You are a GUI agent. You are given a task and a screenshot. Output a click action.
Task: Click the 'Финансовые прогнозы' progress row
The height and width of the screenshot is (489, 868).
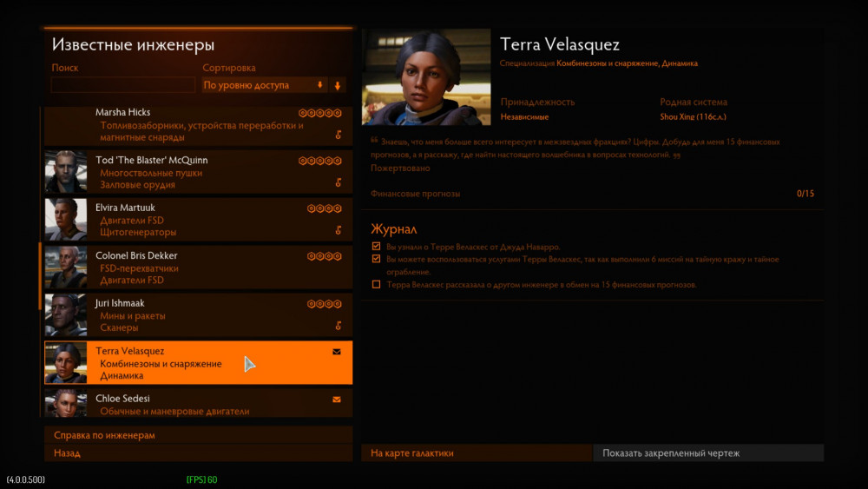coord(592,194)
